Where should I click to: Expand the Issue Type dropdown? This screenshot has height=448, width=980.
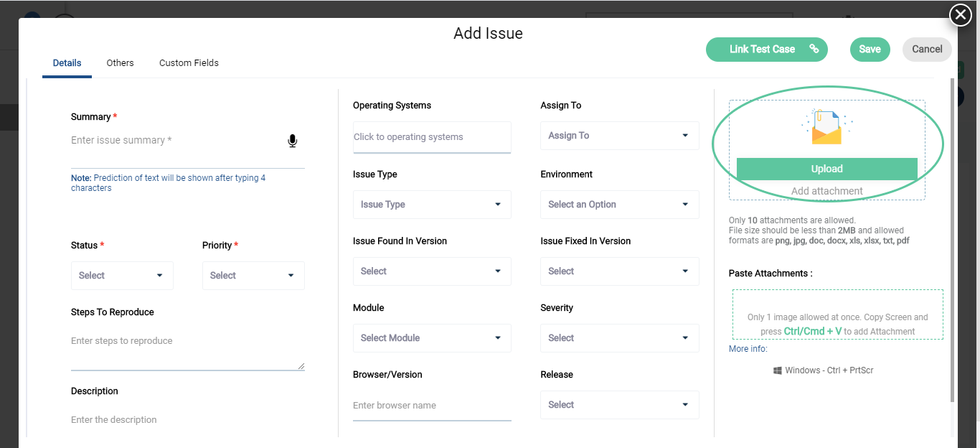[432, 205]
